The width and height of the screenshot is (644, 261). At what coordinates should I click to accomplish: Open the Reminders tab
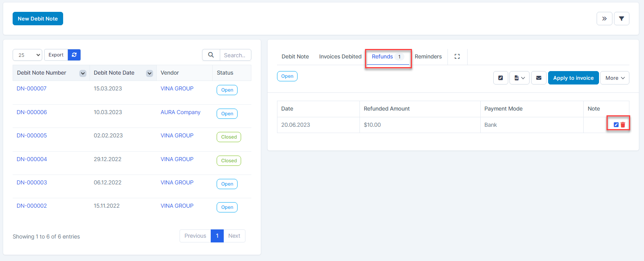pyautogui.click(x=428, y=56)
